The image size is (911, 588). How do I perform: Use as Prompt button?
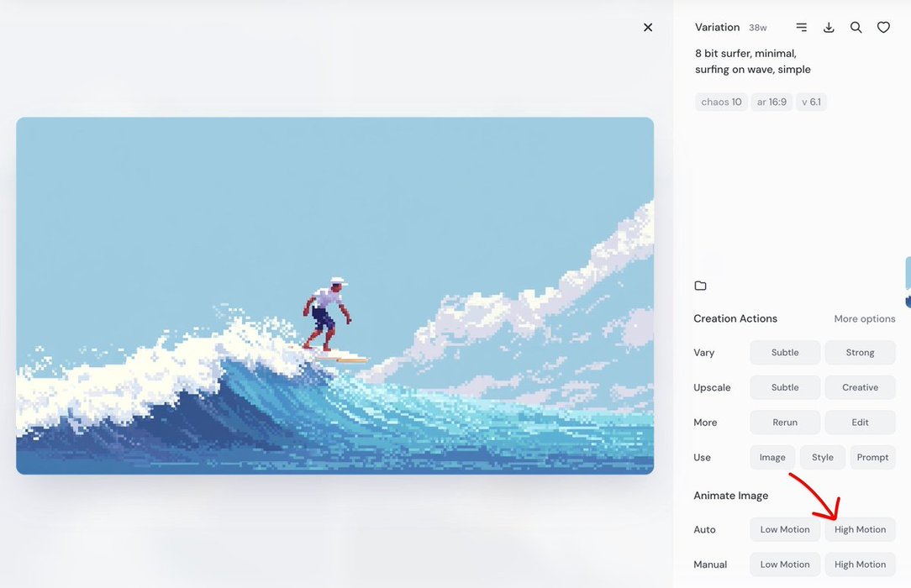(x=872, y=458)
